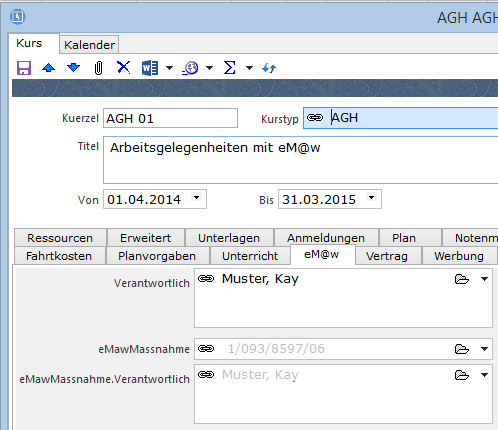The height and width of the screenshot is (430, 498).
Task: Open the Anmeldungen tab
Action: coord(326,238)
